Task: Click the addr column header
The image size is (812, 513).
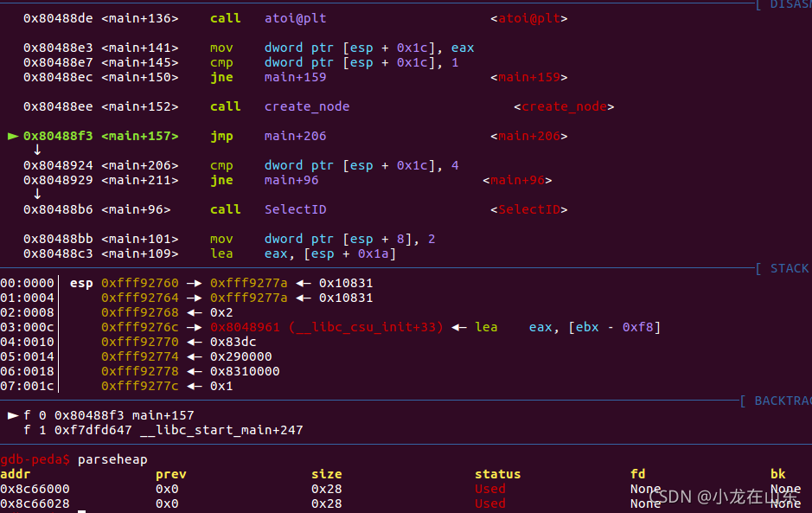Action: tap(16, 474)
